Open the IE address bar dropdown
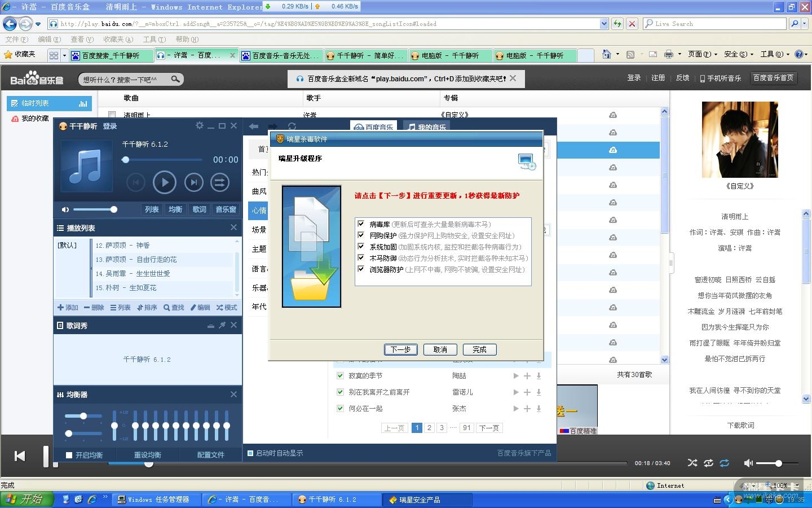Viewport: 812px width, 508px height. click(604, 24)
